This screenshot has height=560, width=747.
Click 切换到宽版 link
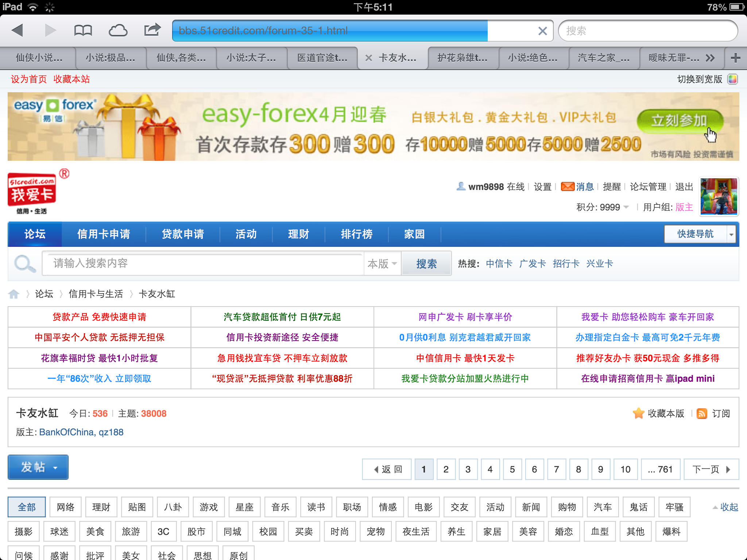point(700,79)
